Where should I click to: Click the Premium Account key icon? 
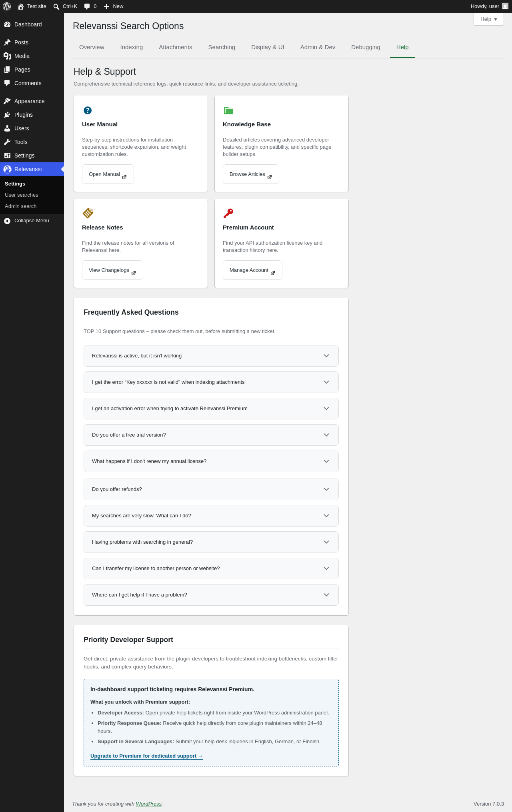tap(228, 213)
